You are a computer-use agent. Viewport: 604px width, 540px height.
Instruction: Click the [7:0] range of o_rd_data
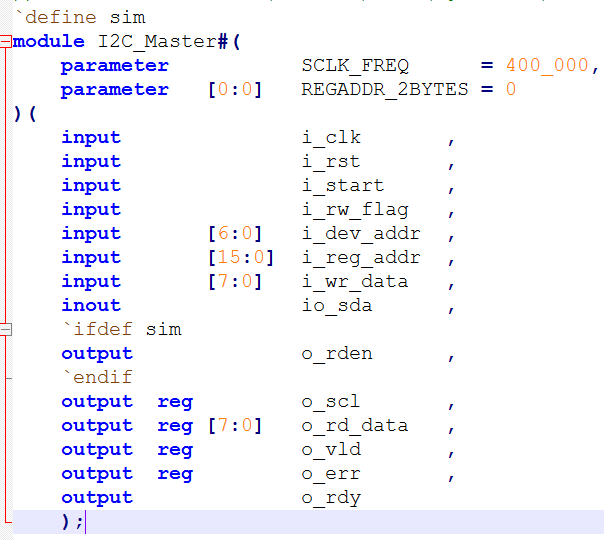tap(235, 425)
